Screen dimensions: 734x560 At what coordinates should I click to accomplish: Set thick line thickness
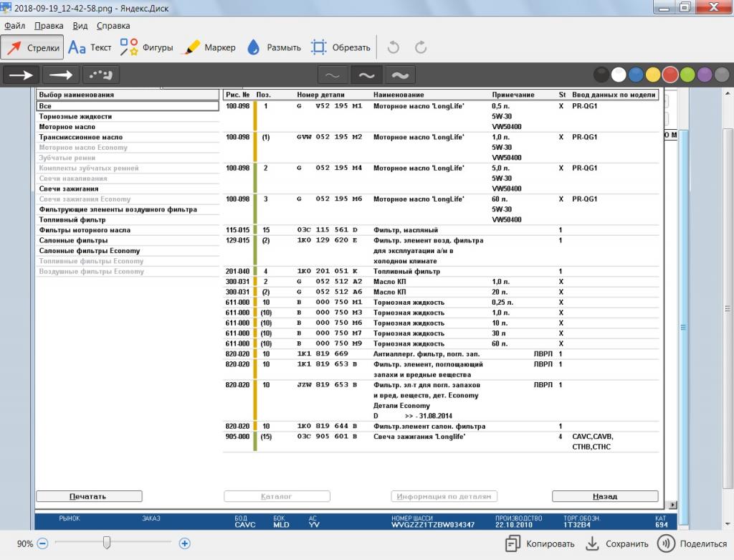[400, 75]
